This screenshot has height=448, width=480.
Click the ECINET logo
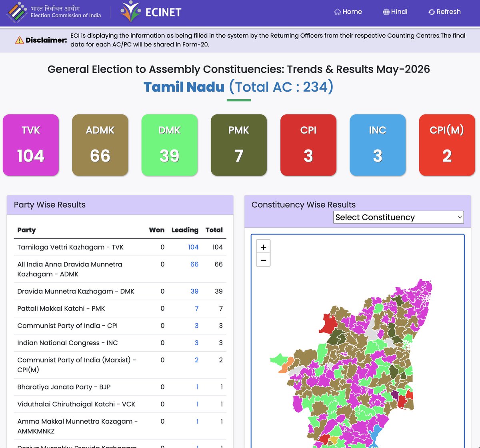tap(151, 12)
